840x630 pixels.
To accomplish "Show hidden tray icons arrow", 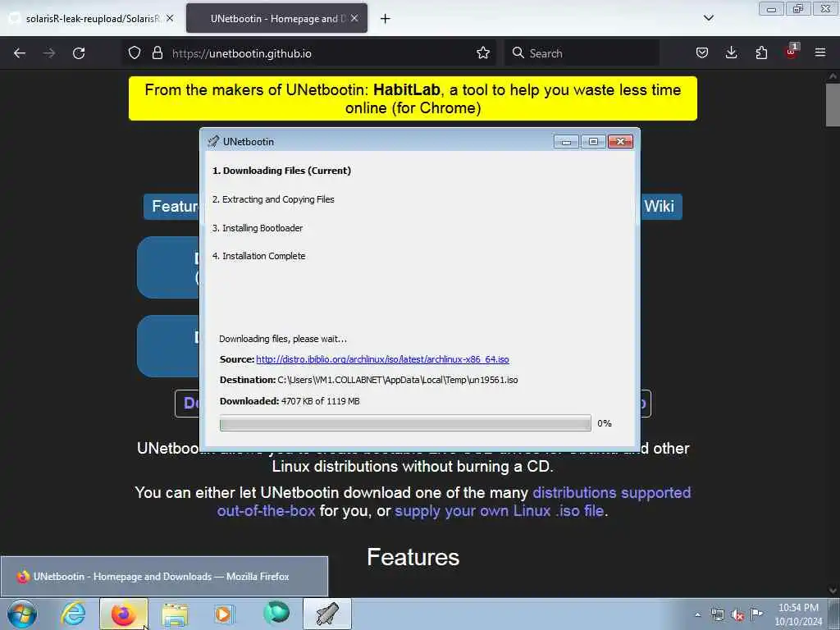I will click(x=697, y=615).
